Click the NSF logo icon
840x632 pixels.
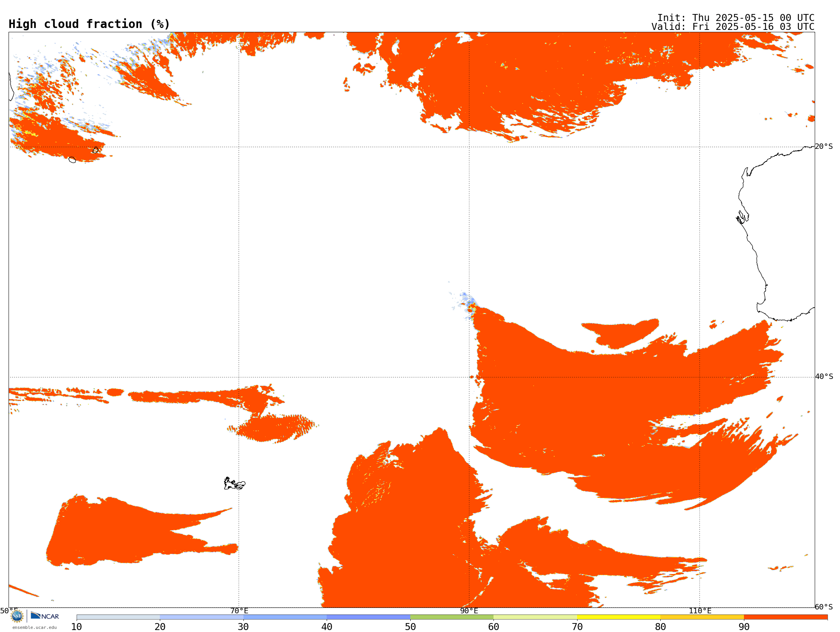[17, 616]
